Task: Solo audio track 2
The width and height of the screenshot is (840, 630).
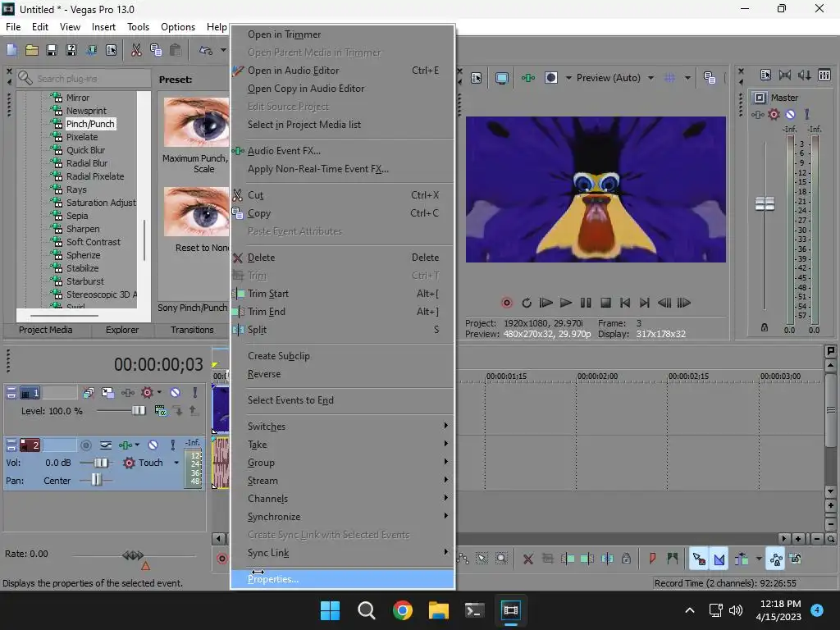Action: click(172, 445)
